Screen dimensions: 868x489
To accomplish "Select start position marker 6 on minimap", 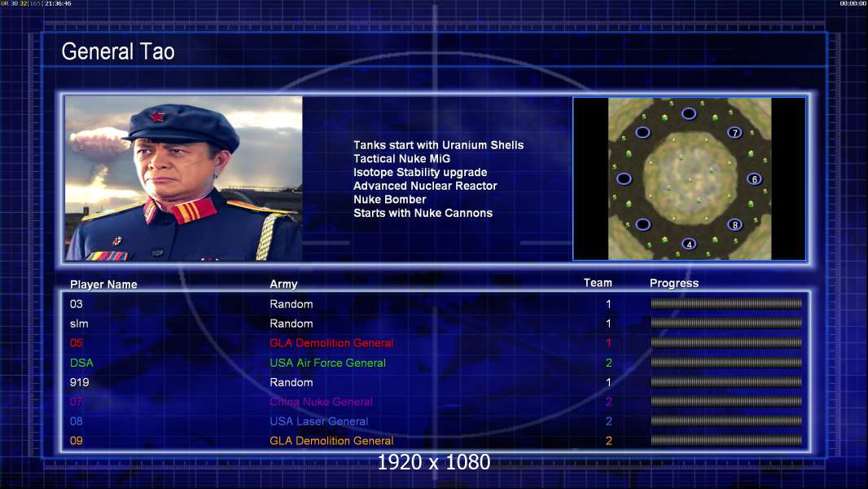I will pyautogui.click(x=754, y=178).
